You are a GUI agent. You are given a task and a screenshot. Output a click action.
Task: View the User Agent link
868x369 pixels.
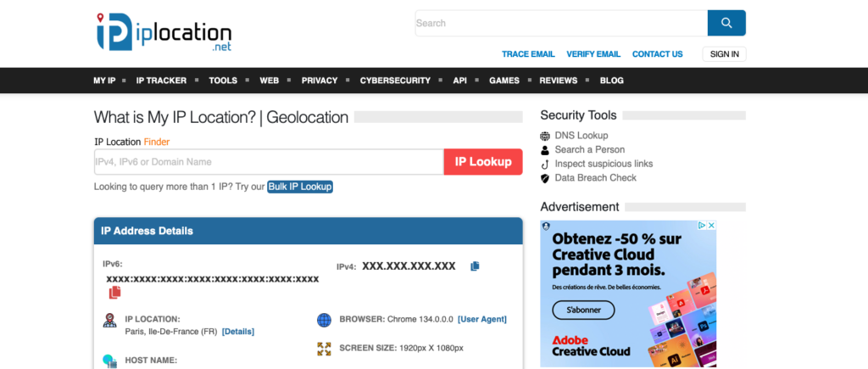(x=481, y=319)
